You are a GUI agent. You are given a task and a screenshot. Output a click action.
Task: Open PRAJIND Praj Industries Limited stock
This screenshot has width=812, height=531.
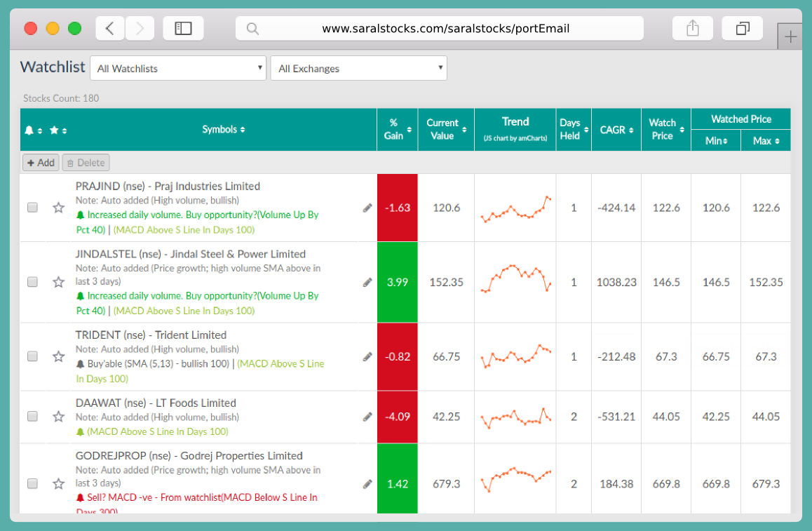pos(168,187)
